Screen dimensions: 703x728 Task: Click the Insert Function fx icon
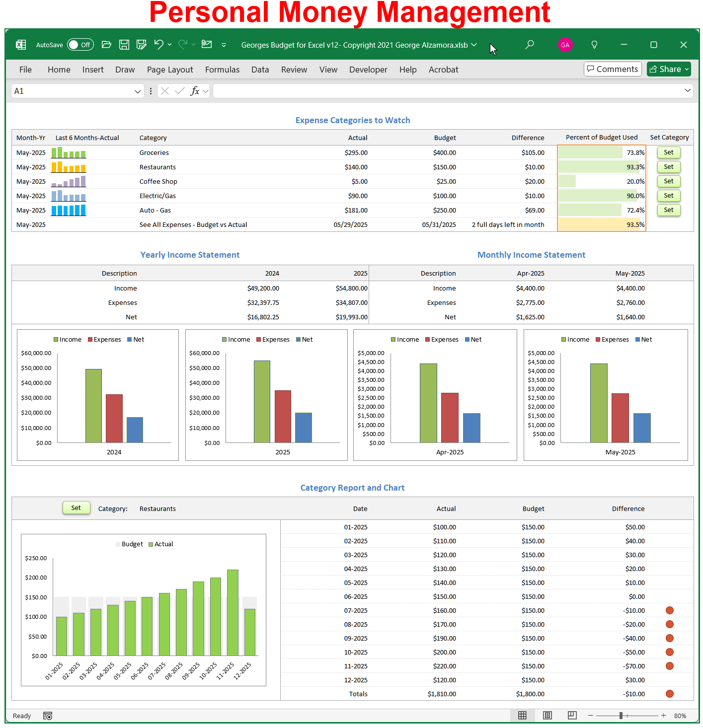pyautogui.click(x=195, y=91)
